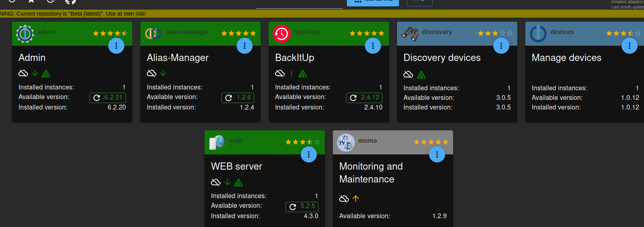Click orange up arrow on moma card
The height and width of the screenshot is (227, 644).
(x=356, y=199)
